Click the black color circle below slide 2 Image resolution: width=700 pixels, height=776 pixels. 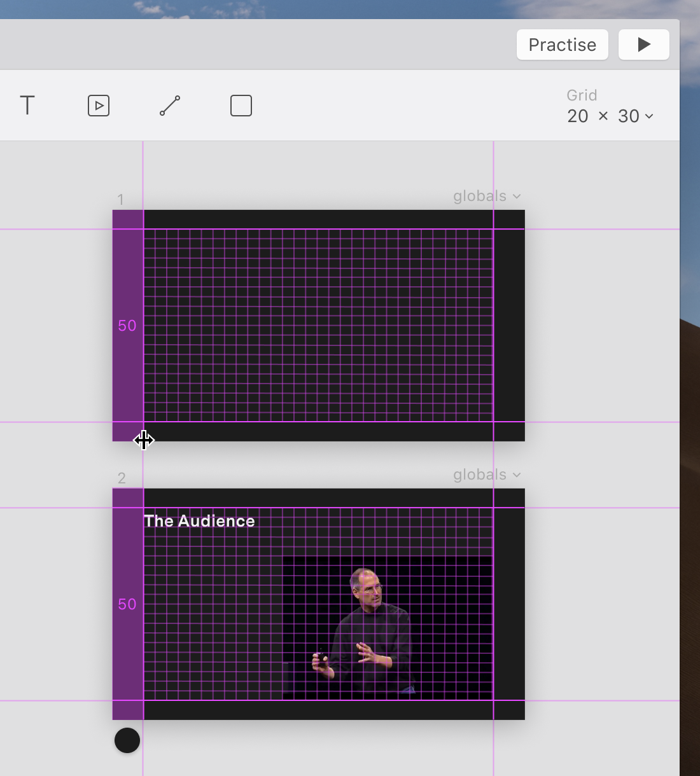pos(127,740)
